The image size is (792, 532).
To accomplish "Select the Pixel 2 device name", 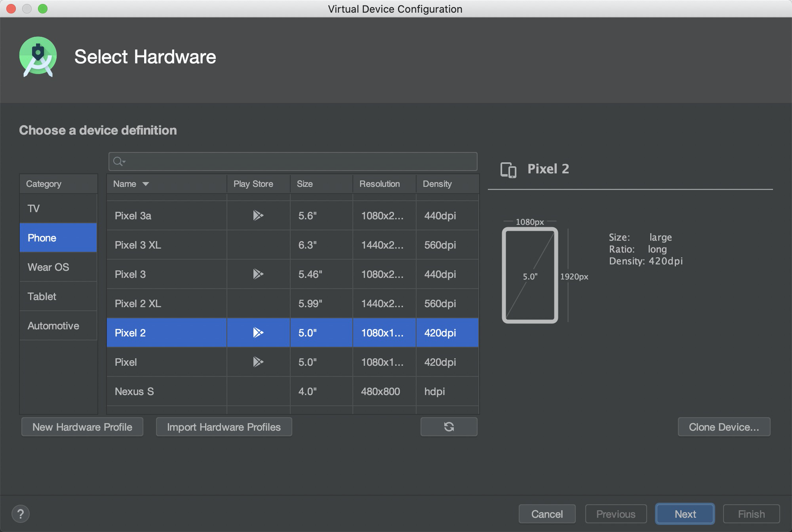I will (130, 332).
